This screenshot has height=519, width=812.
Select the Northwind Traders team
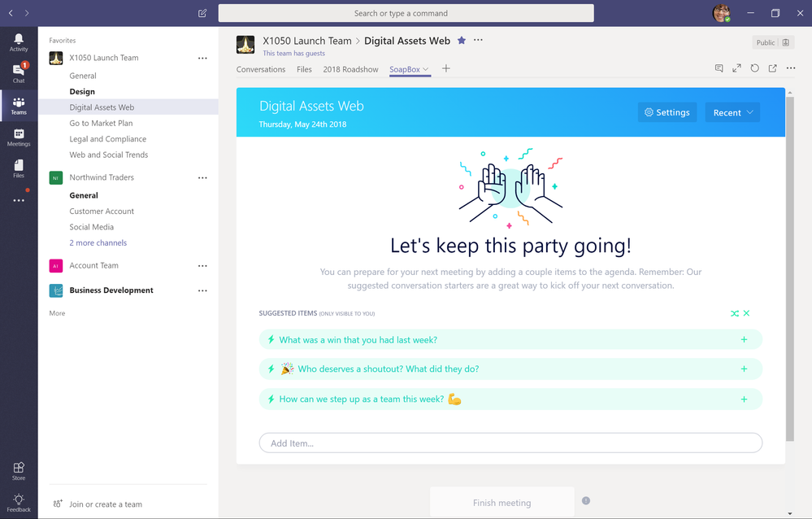pyautogui.click(x=102, y=177)
